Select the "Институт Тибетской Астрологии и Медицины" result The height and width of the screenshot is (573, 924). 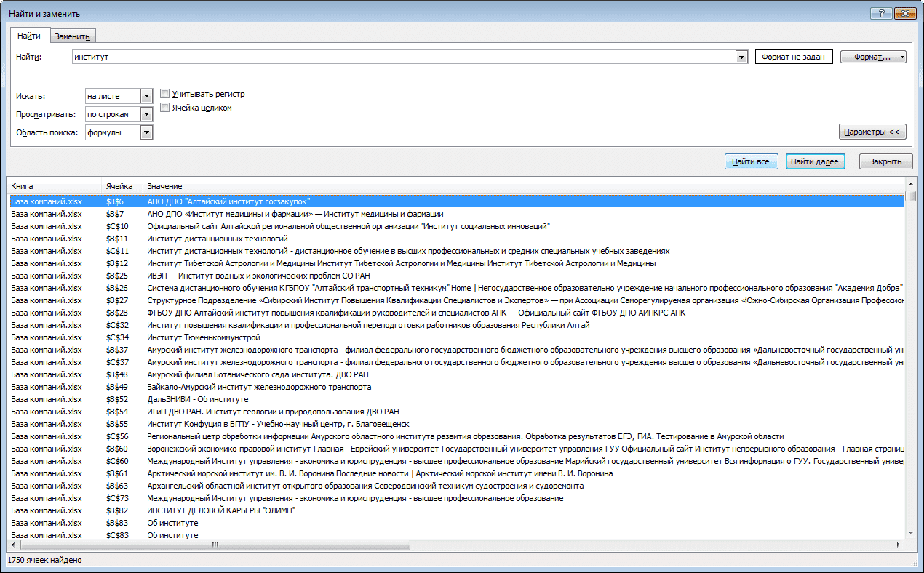456,263
